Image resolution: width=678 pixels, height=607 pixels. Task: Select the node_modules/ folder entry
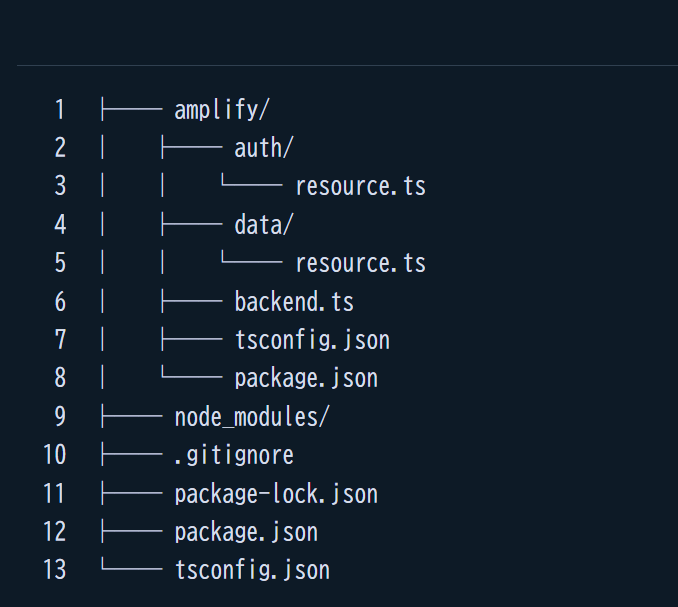[252, 417]
